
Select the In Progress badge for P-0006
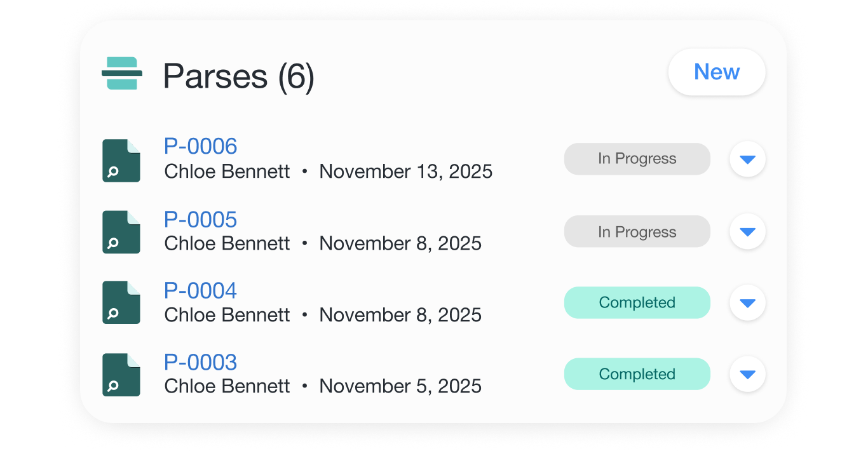637,159
